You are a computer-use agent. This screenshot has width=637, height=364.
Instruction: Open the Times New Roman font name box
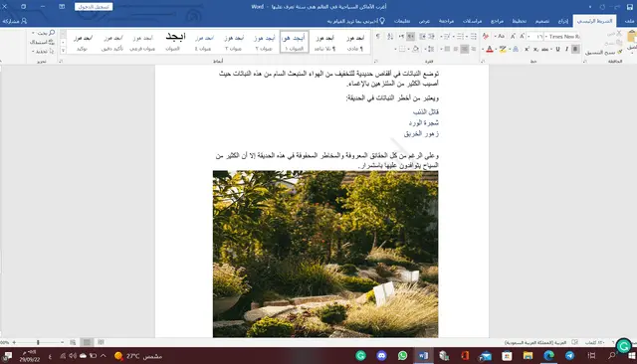(563, 37)
